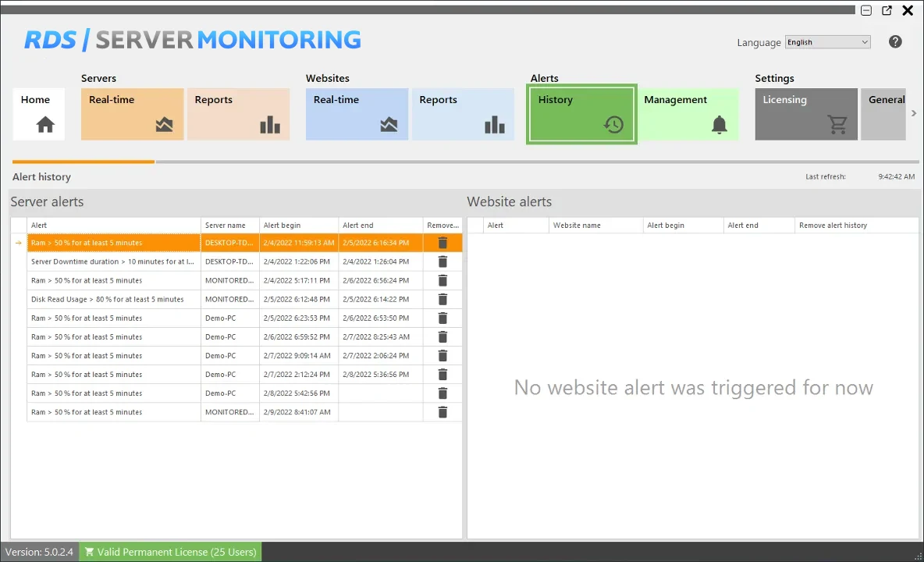Screen dimensions: 924x562
Task: Click the help question mark icon
Action: click(x=895, y=42)
